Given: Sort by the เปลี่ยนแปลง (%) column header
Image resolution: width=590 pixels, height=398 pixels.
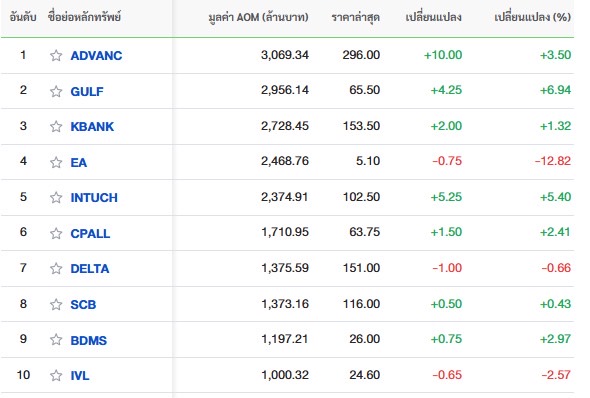Looking at the screenshot, I should pyautogui.click(x=532, y=17).
